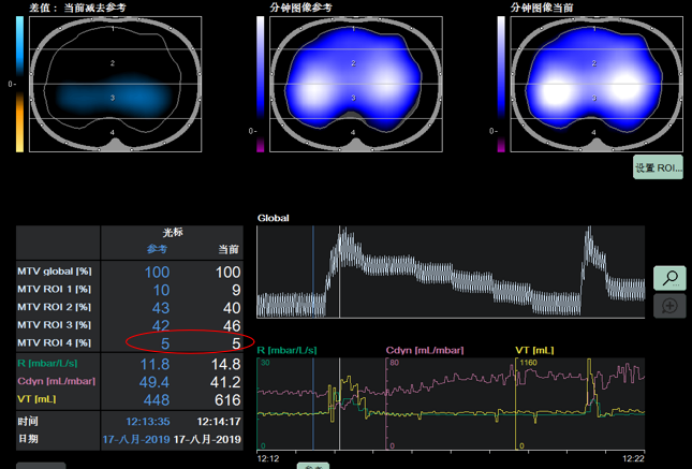
Task: Click current resistance value 14.8
Action: click(226, 364)
